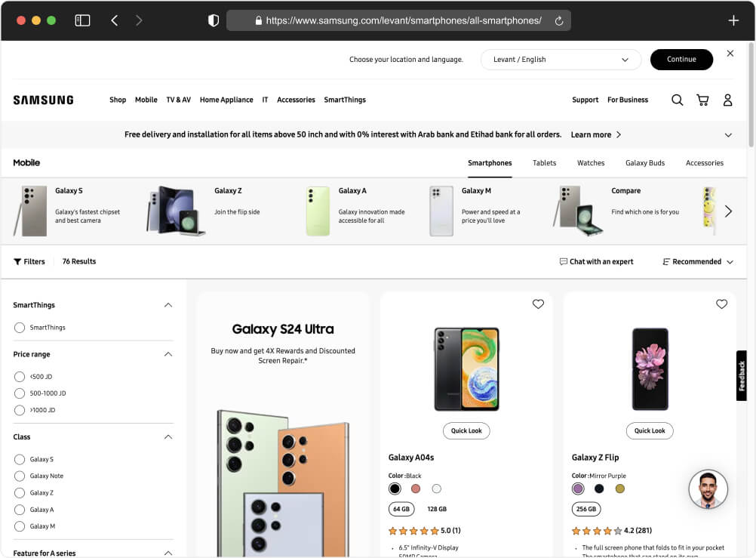
Task: Select the 128 GB storage option
Action: 437,509
